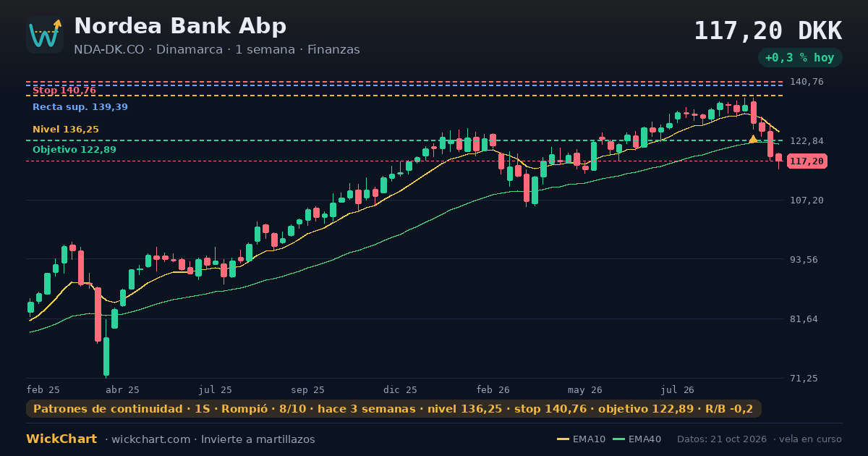Click the EMA40 legend entry

(637, 439)
